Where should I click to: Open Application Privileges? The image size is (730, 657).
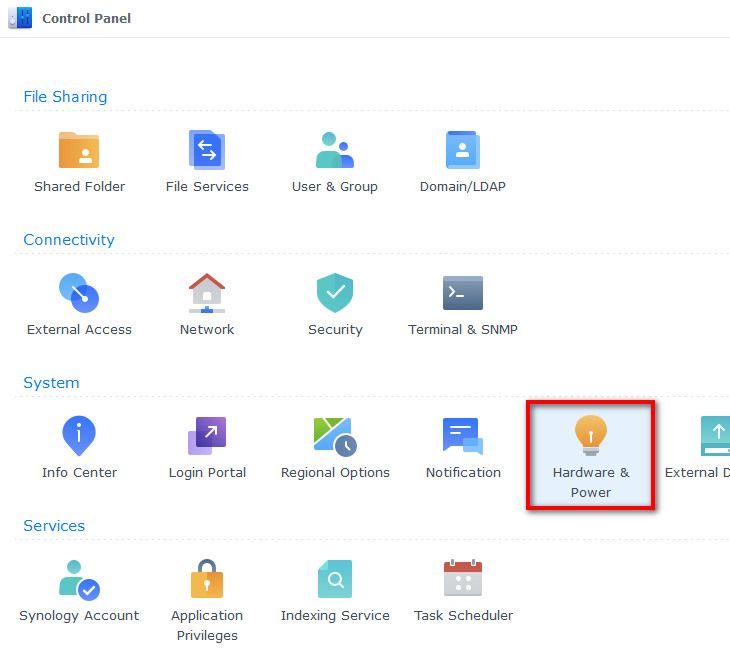click(x=207, y=600)
